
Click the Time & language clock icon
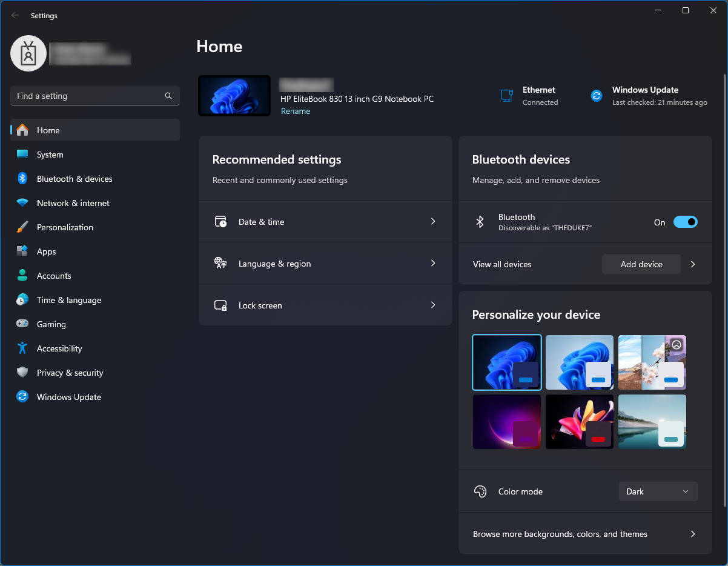point(22,300)
